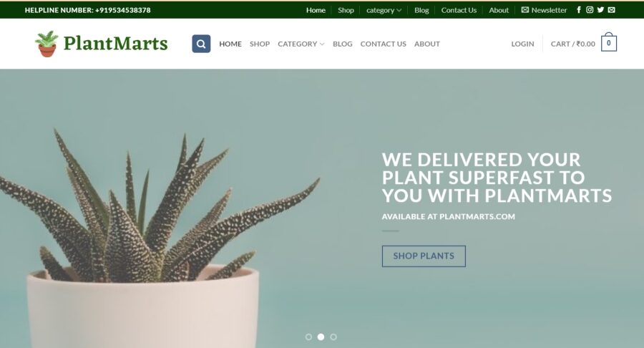Click the email envelope icon at far right
This screenshot has width=644, height=348.
tap(612, 10)
